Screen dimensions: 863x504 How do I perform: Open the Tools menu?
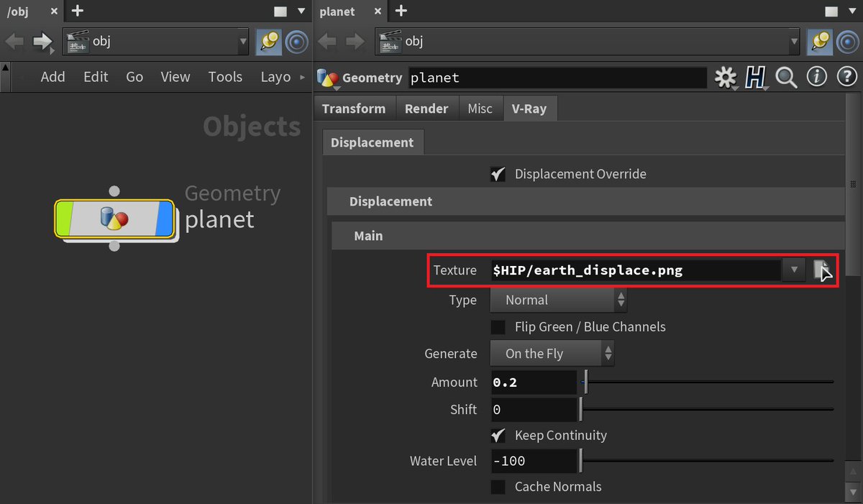tap(225, 77)
